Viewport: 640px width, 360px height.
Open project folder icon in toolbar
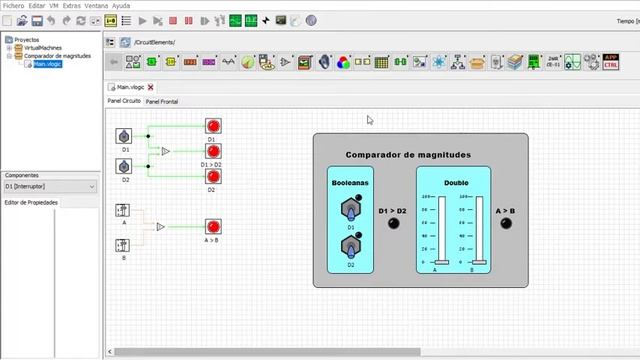click(x=22, y=20)
